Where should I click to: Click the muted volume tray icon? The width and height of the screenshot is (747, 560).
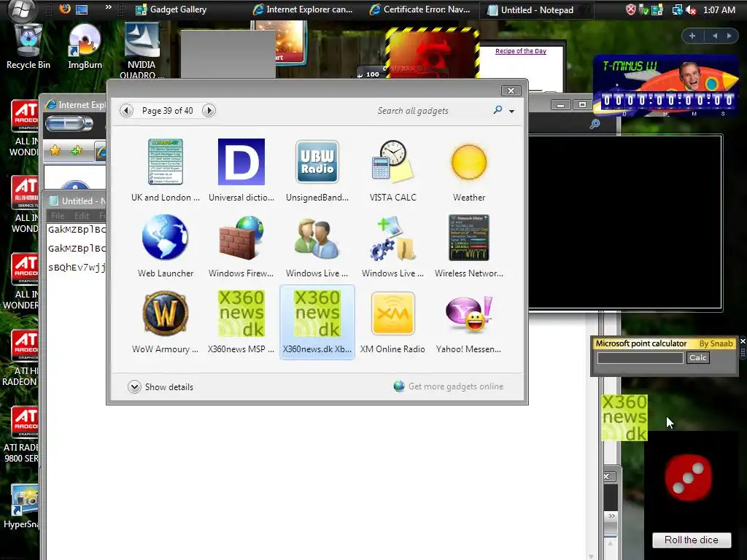pyautogui.click(x=691, y=10)
